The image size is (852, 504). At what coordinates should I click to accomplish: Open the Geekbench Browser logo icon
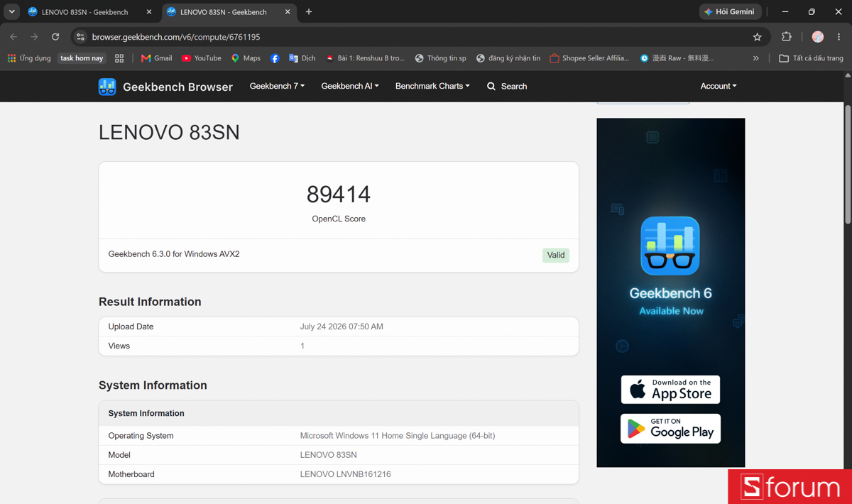pyautogui.click(x=107, y=87)
